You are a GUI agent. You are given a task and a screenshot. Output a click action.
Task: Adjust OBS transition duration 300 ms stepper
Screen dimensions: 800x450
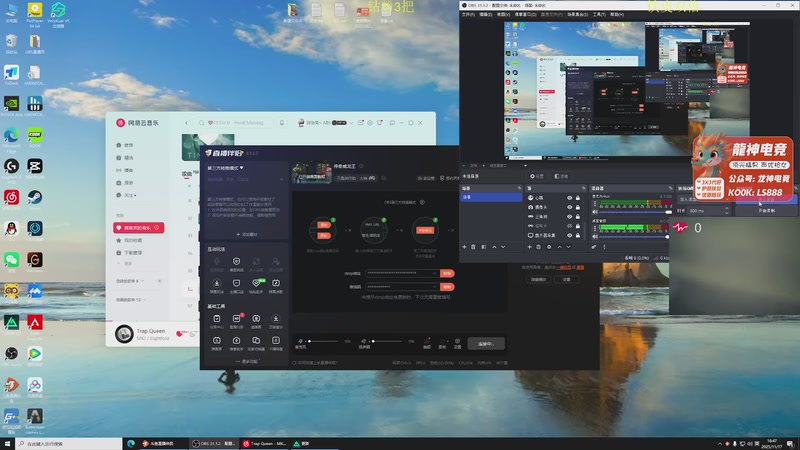(x=727, y=211)
